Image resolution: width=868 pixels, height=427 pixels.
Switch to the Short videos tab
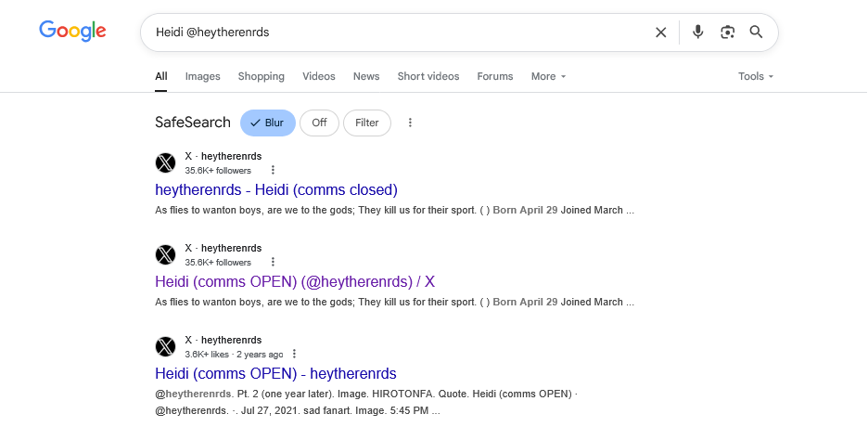tap(428, 76)
